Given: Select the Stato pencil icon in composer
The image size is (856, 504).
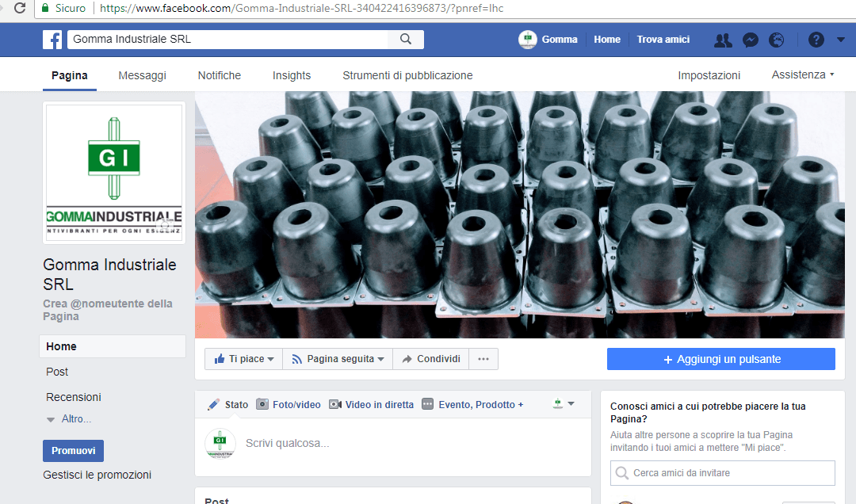Looking at the screenshot, I should (212, 404).
